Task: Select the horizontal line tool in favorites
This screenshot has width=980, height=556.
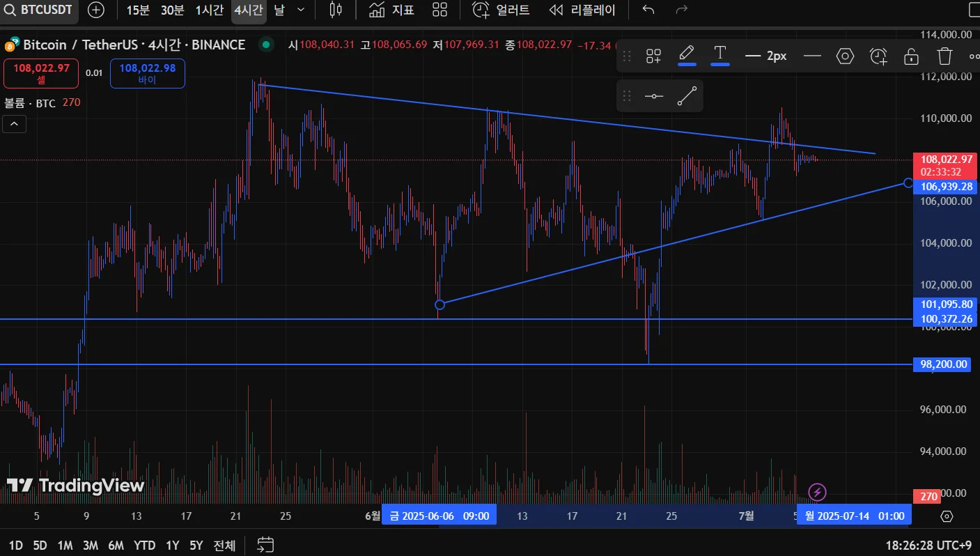Action: [654, 96]
